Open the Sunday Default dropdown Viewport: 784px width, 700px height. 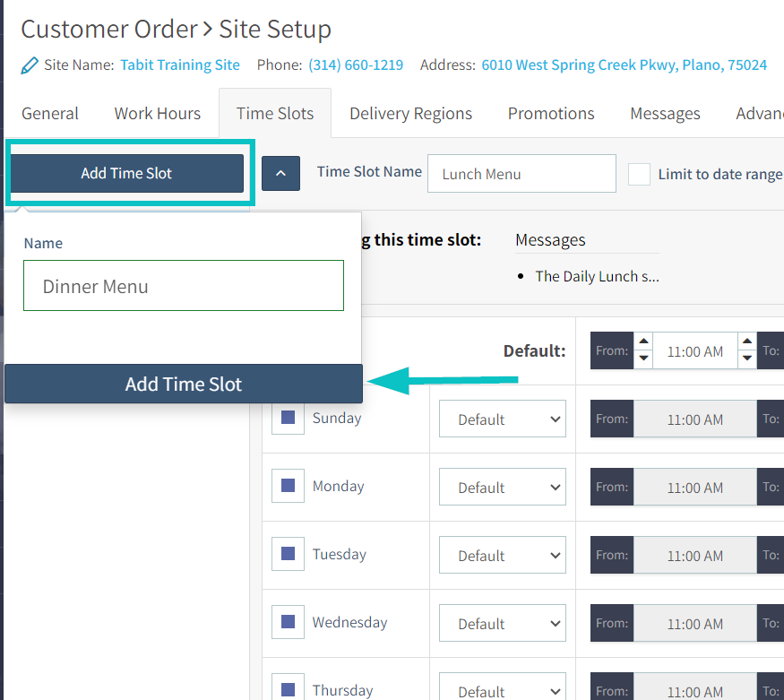coord(502,419)
